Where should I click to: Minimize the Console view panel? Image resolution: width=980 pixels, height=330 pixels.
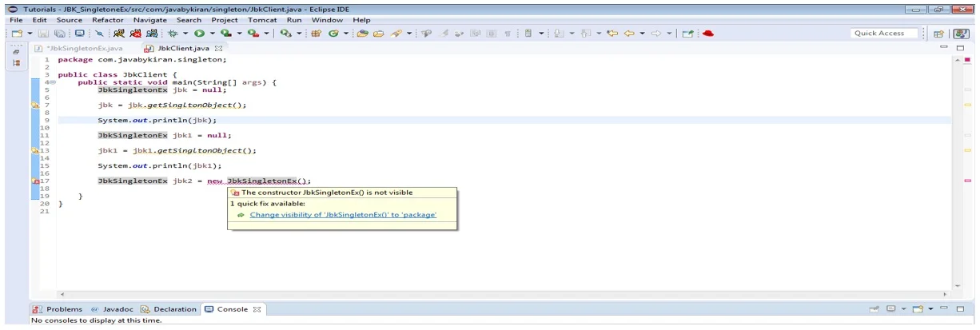pyautogui.click(x=944, y=309)
